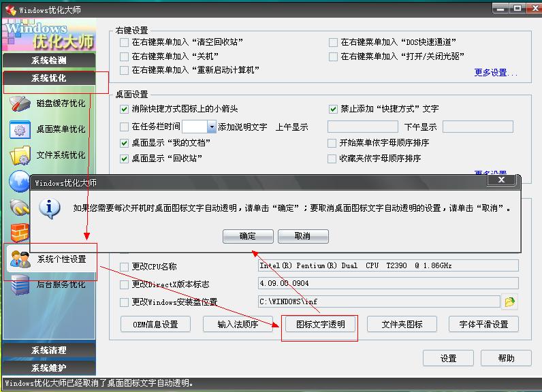Check 在右键菜单加入“重新启动计算机”
The width and height of the screenshot is (542, 392).
[x=124, y=71]
